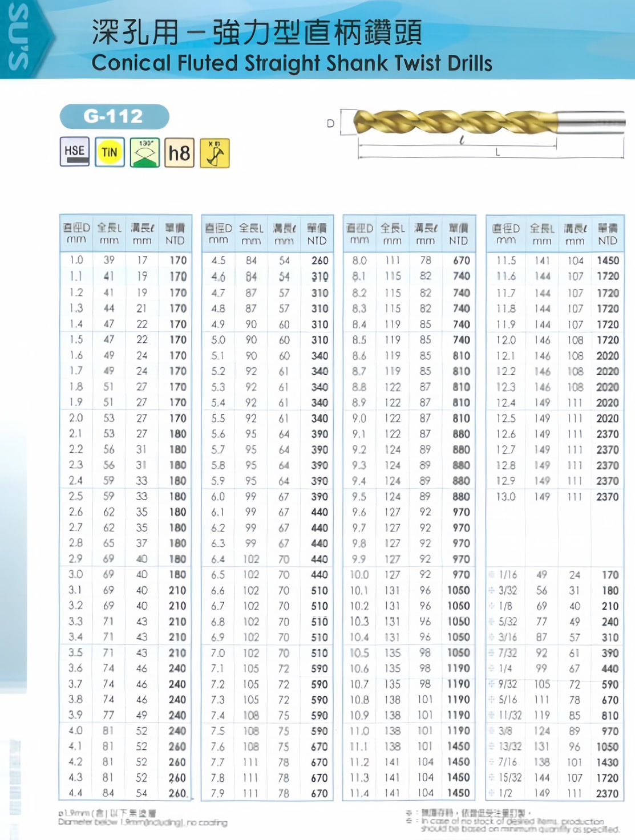Click diameter cell 13.0 in fourth table
635x840 pixels.
coord(506,497)
